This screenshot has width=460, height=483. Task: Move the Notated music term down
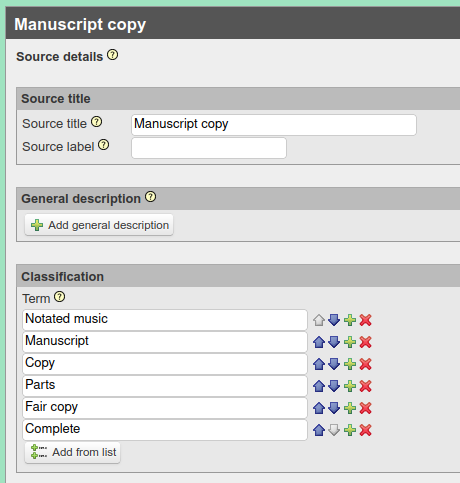click(x=334, y=320)
